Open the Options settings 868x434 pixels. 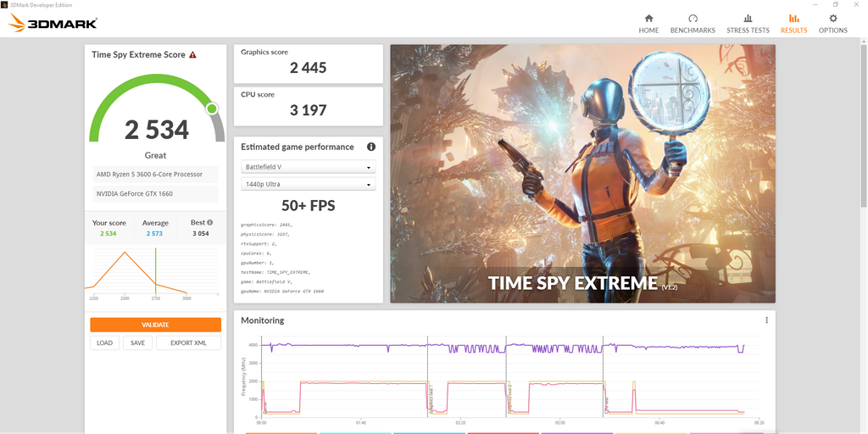[833, 24]
